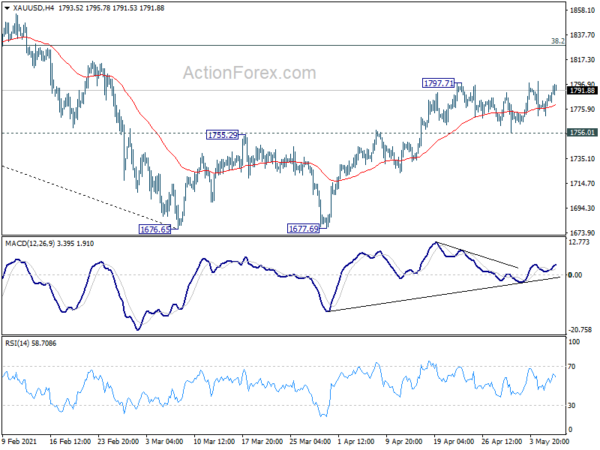Click the MACD 12.773 axis value
This screenshot has height=450, width=600.
[x=580, y=242]
